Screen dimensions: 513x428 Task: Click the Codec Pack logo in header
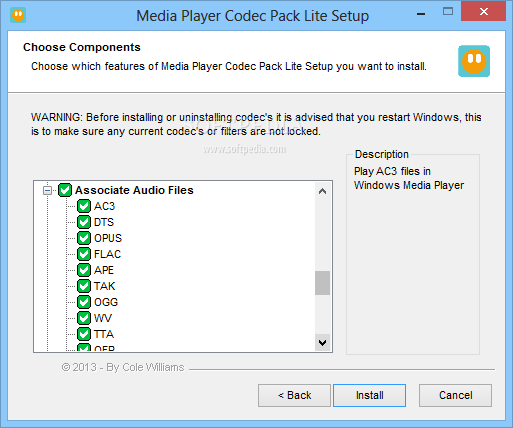pos(474,61)
